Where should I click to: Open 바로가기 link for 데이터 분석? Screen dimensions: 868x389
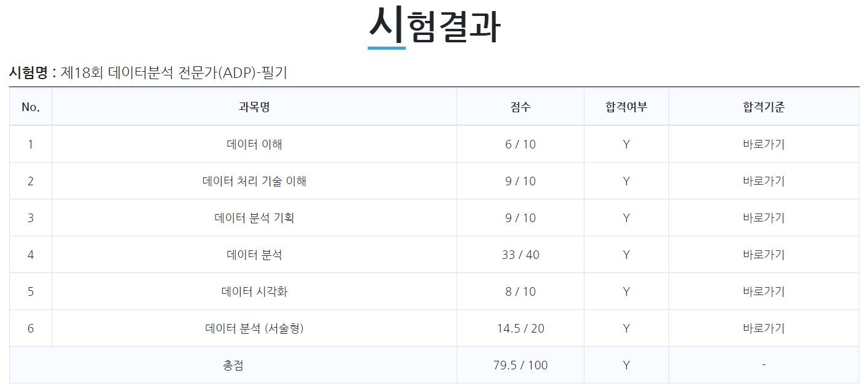point(764,254)
